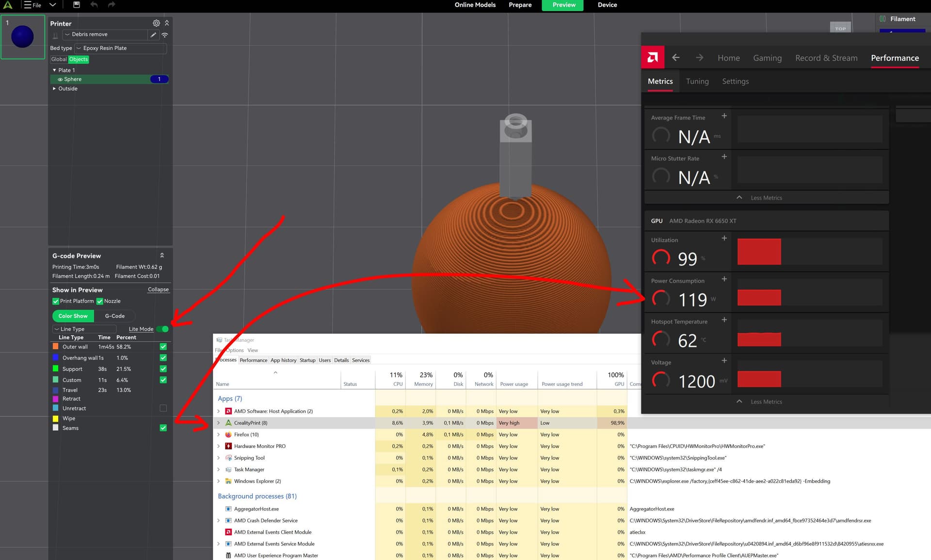Expand the CrealityPrint process row
This screenshot has width=931, height=560.
pos(218,423)
